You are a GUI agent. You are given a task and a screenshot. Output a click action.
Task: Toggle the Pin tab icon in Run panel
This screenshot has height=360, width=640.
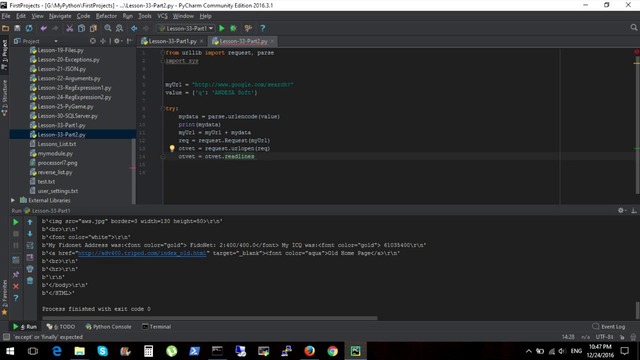pyautogui.click(x=16, y=274)
